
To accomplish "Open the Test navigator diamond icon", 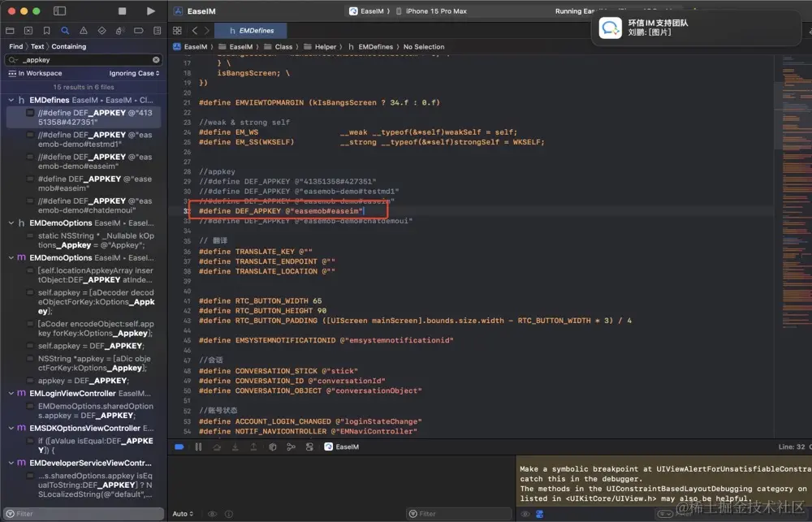I will pos(101,31).
